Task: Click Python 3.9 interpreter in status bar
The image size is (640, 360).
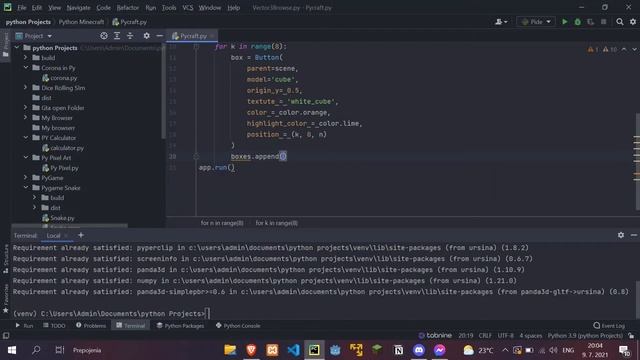Action: [585, 336]
